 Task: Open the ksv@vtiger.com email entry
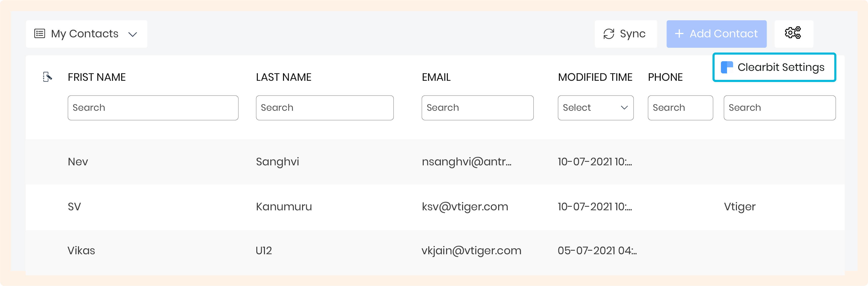tap(465, 206)
